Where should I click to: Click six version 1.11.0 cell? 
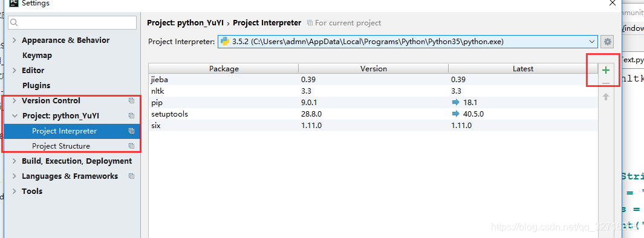tap(311, 126)
